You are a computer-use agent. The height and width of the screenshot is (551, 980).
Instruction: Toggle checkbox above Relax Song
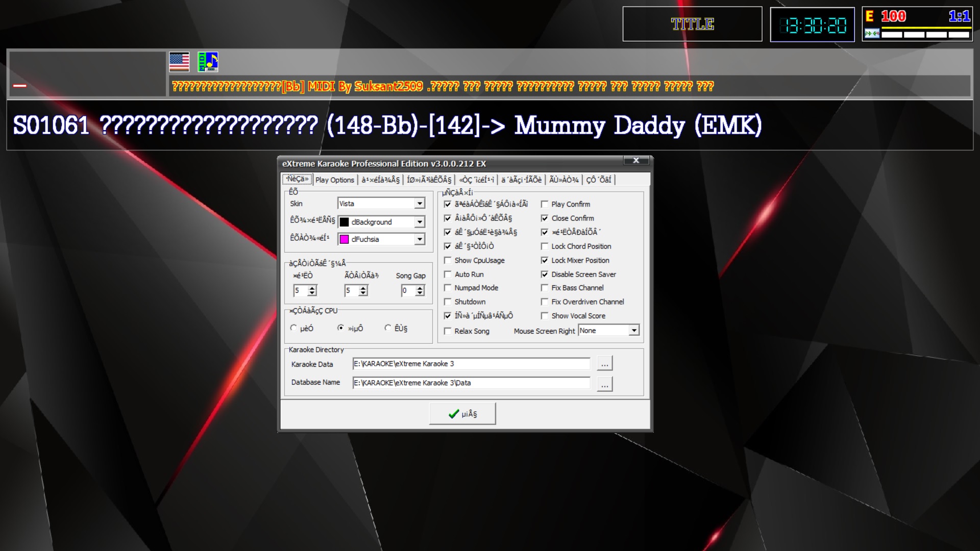point(448,316)
